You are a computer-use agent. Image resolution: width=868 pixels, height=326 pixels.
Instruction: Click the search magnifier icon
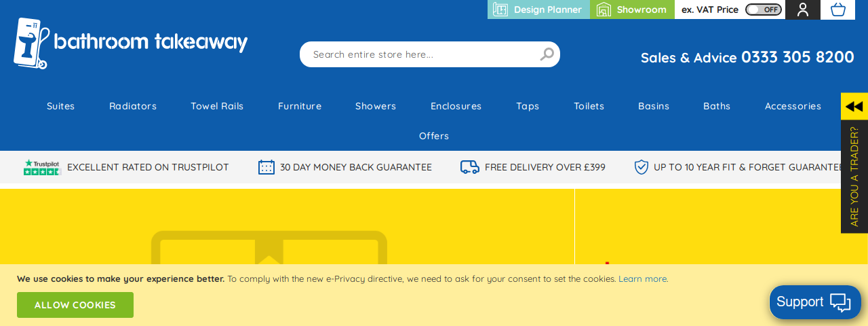click(x=547, y=54)
